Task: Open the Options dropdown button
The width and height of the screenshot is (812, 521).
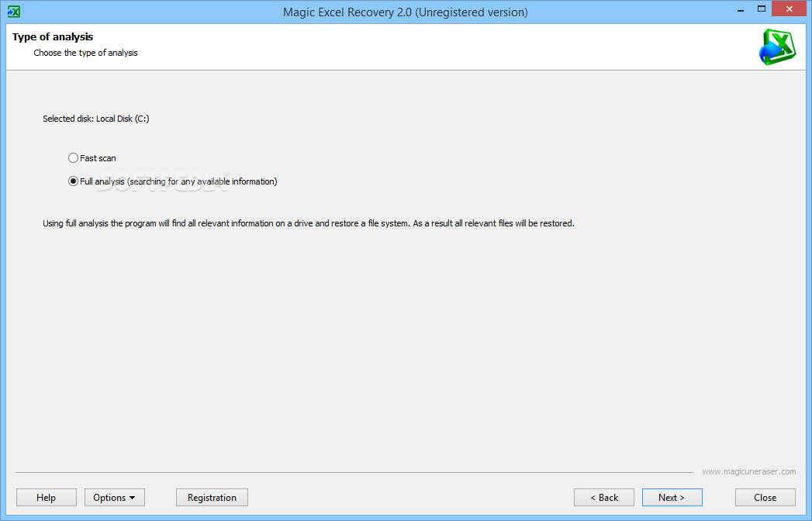Action: 115,497
